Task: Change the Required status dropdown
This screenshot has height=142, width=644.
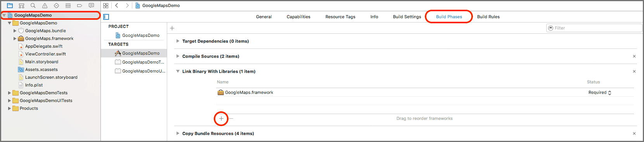Action: click(x=600, y=92)
